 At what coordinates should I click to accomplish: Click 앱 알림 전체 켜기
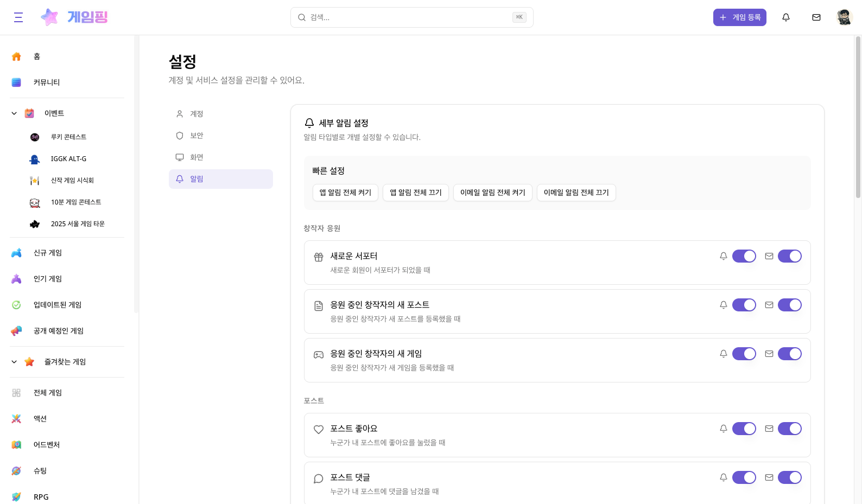[x=345, y=193]
